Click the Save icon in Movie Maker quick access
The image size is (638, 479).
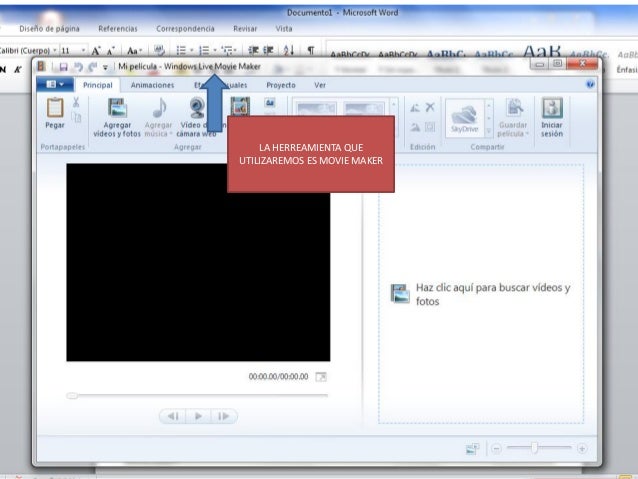pos(63,67)
